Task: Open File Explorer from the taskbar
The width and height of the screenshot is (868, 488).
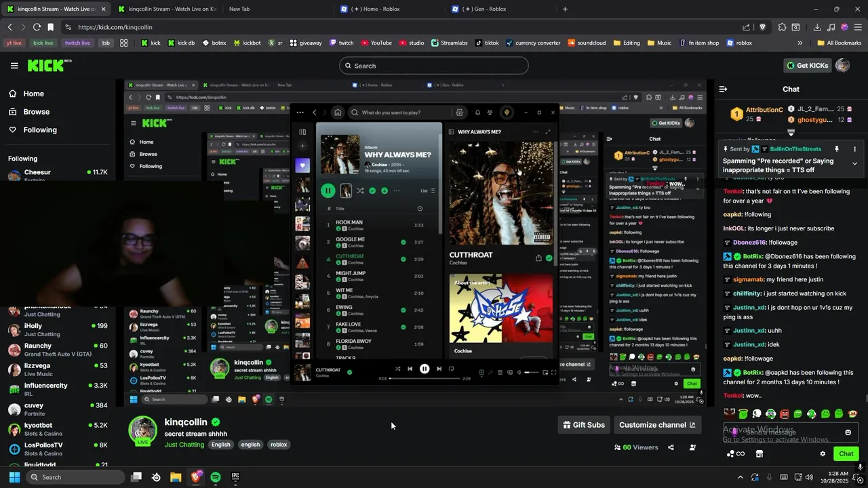Action: pos(176,477)
